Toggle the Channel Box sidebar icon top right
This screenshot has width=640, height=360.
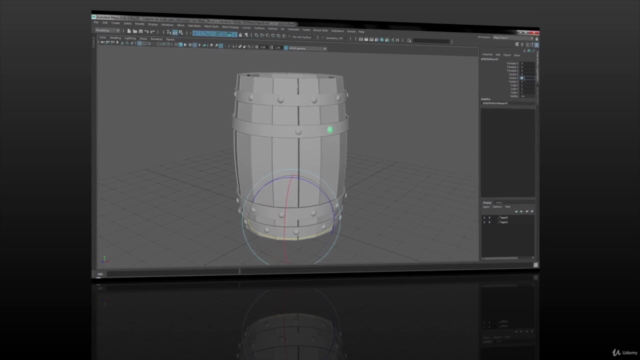click(x=536, y=44)
